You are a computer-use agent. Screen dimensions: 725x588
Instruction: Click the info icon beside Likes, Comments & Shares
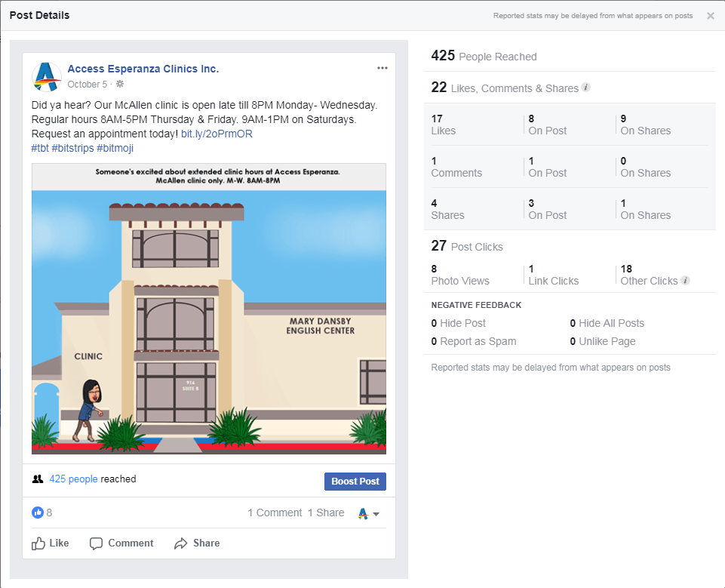pos(586,88)
